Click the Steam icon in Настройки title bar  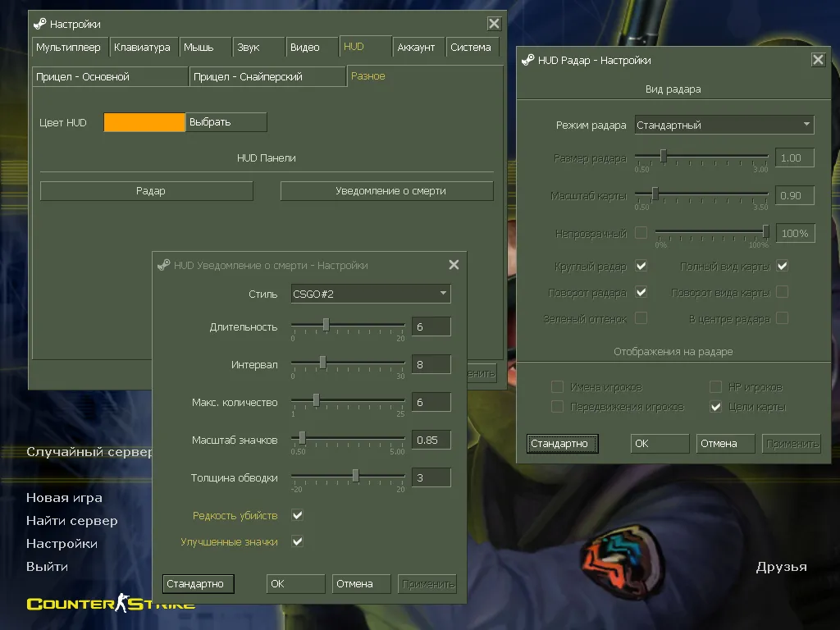39,25
